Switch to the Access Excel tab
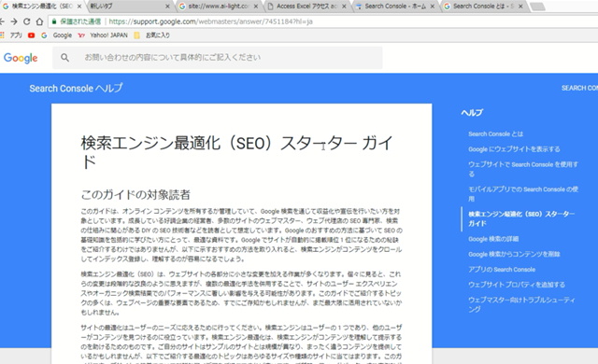598x364 pixels. click(306, 7)
